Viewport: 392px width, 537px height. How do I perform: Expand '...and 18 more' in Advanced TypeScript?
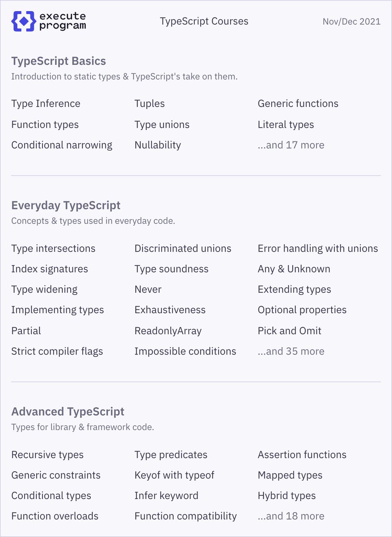coord(291,516)
